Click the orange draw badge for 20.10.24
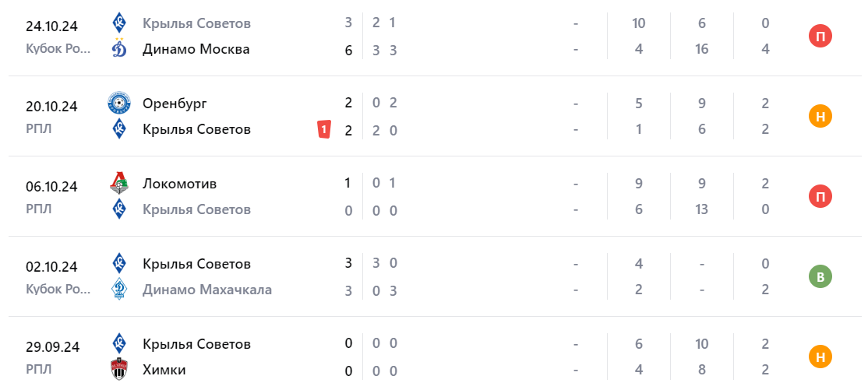 [820, 116]
